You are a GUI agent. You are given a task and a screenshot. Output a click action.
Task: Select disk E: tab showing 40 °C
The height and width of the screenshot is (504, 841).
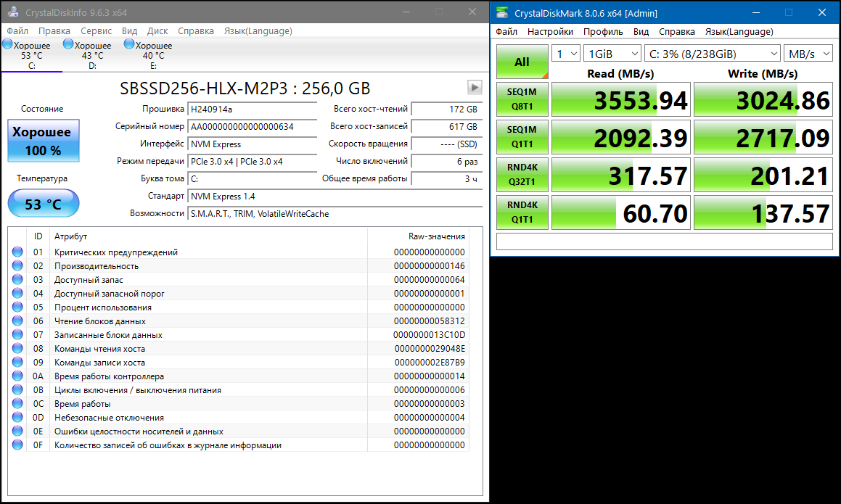(x=153, y=54)
